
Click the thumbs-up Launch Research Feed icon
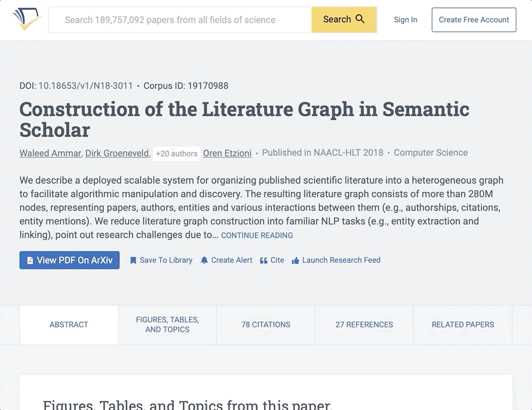tap(295, 260)
